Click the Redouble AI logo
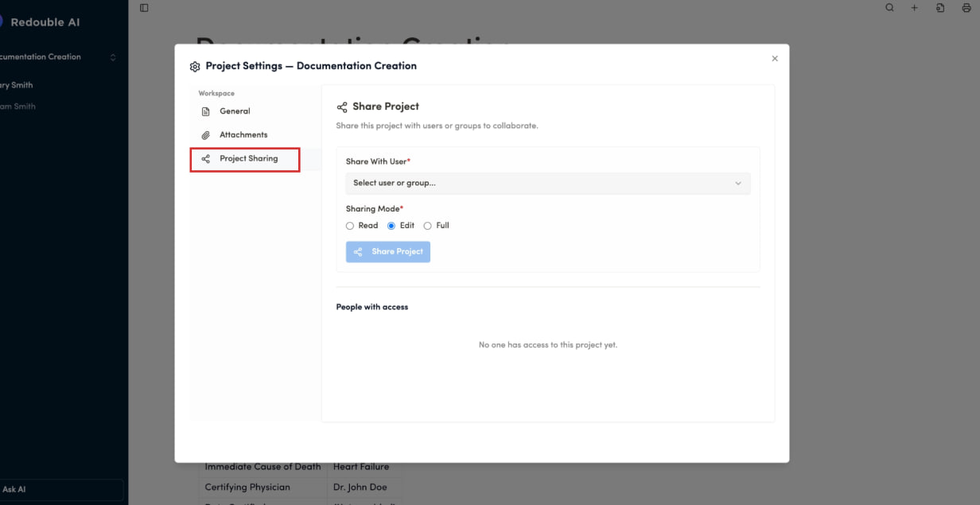Viewport: 980px width, 505px height. click(2, 22)
